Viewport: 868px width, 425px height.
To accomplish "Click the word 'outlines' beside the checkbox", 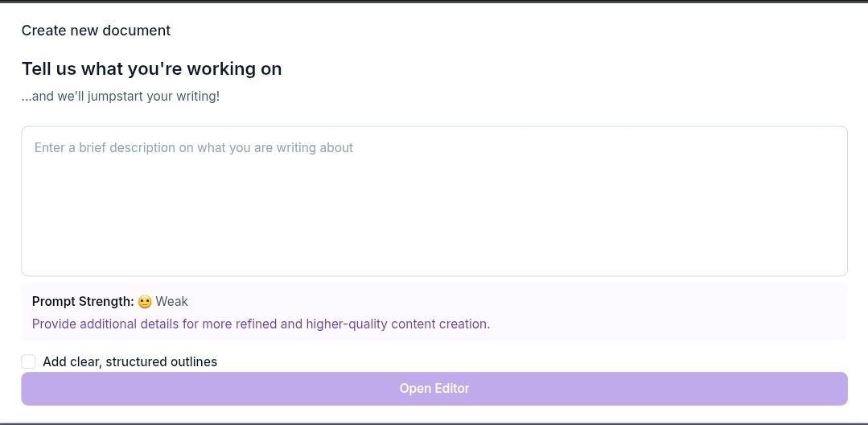I will point(194,362).
